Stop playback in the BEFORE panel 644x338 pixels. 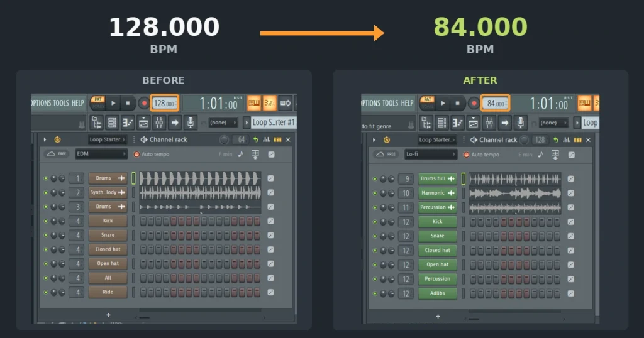128,103
